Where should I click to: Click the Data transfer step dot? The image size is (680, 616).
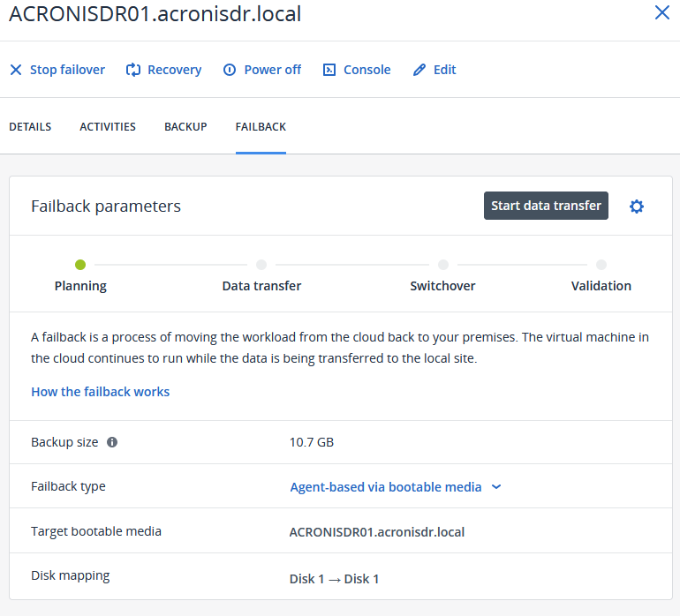(261, 265)
